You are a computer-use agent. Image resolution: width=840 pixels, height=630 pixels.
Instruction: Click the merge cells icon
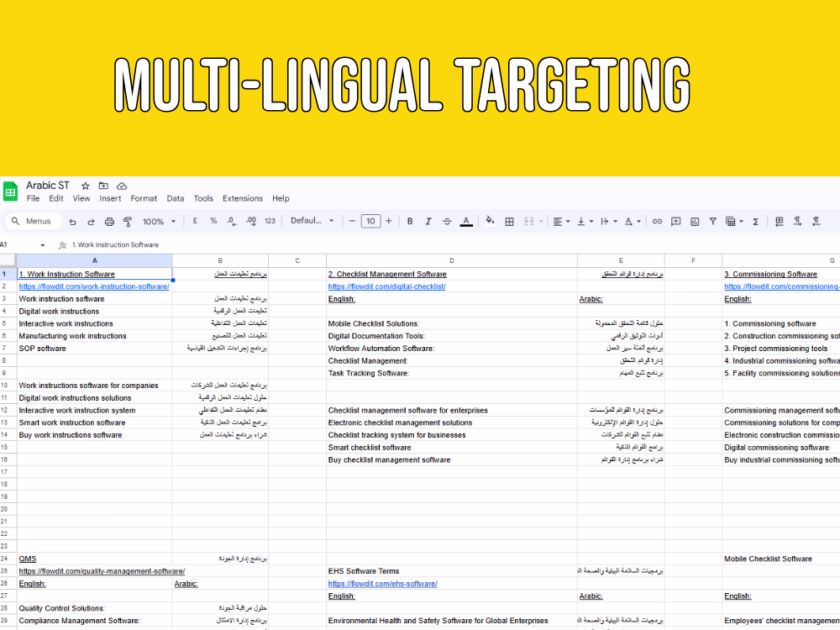click(x=528, y=221)
